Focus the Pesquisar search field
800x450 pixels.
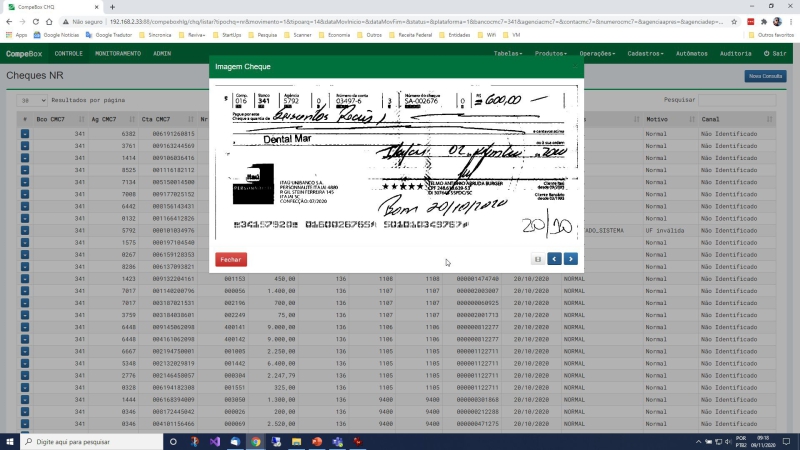click(x=737, y=100)
